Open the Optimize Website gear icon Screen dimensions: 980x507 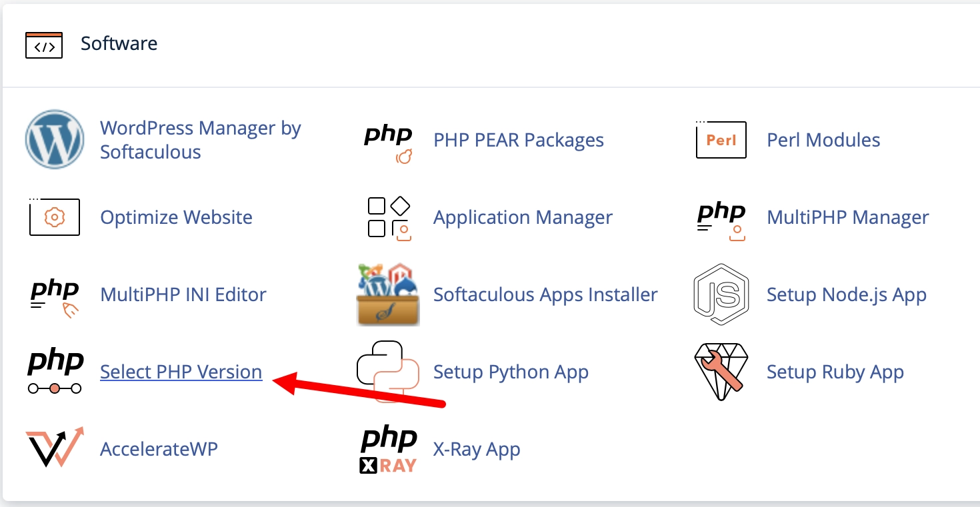55,217
